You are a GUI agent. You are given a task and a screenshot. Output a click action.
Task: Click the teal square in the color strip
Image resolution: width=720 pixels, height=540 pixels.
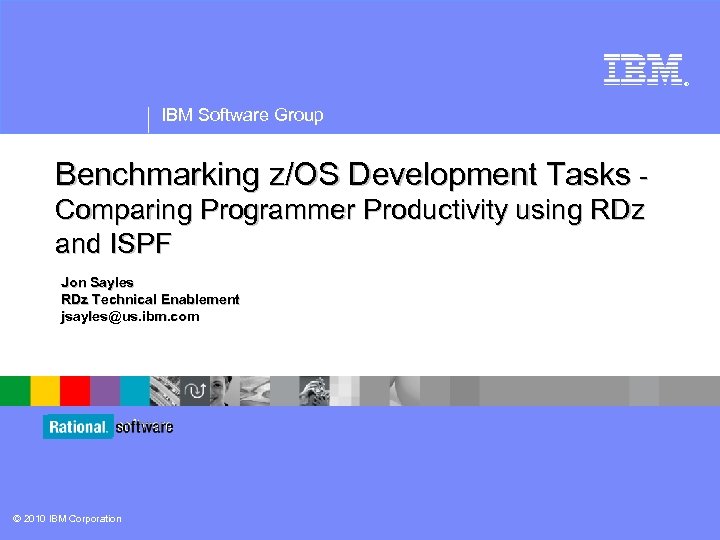click(135, 391)
